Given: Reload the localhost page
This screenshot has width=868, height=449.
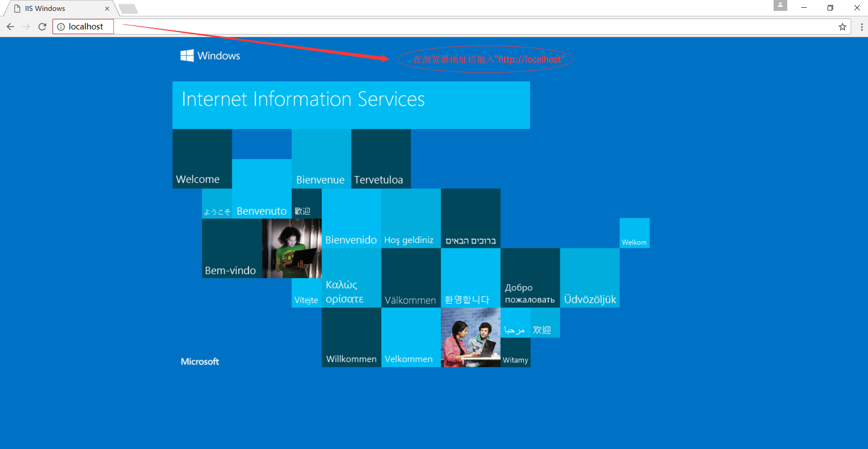Looking at the screenshot, I should pyautogui.click(x=42, y=26).
